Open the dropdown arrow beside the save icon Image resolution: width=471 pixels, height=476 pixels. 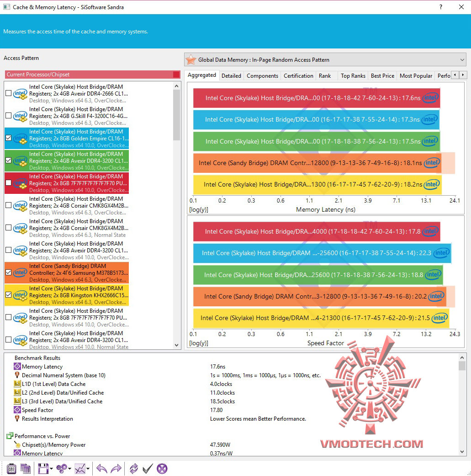[51, 469]
